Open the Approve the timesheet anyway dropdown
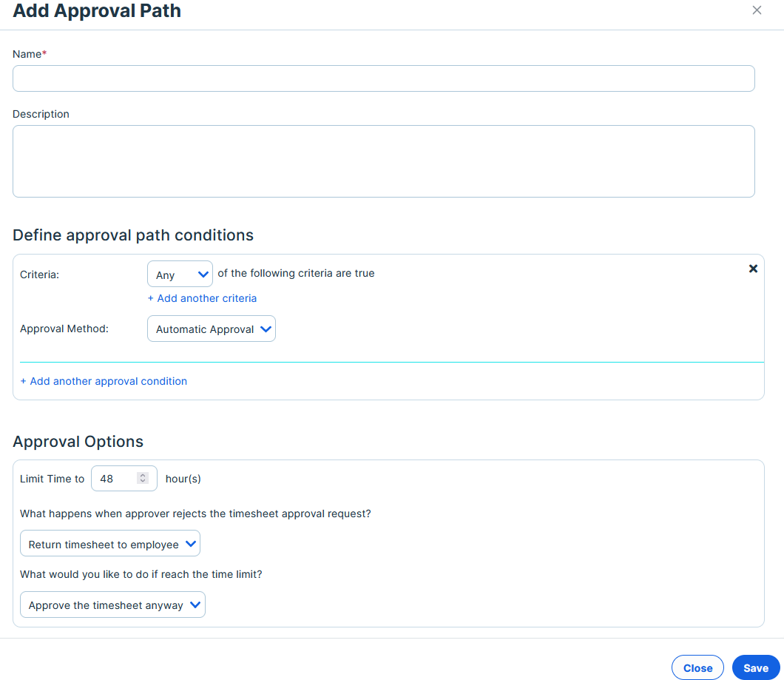This screenshot has width=784, height=680. 112,605
